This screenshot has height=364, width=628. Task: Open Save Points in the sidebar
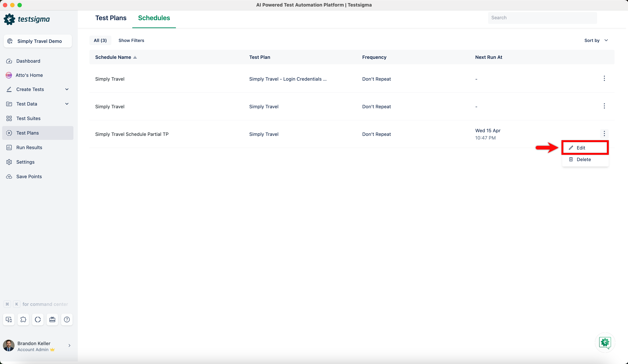[x=38, y=177]
